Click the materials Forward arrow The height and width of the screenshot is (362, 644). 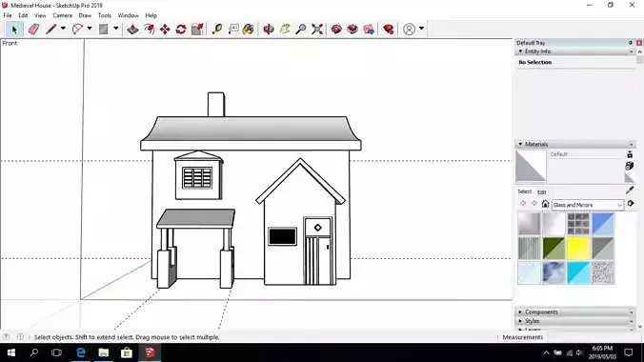(533, 204)
